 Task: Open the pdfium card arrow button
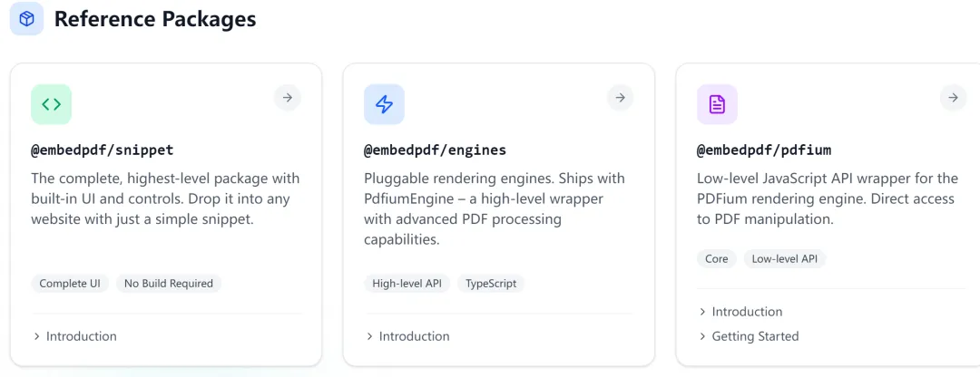click(953, 98)
